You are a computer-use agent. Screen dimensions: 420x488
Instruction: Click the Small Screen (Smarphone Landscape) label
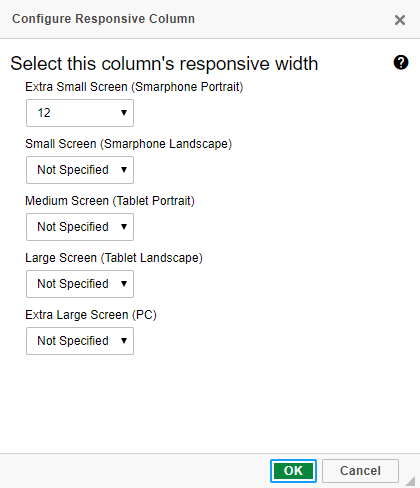click(128, 144)
